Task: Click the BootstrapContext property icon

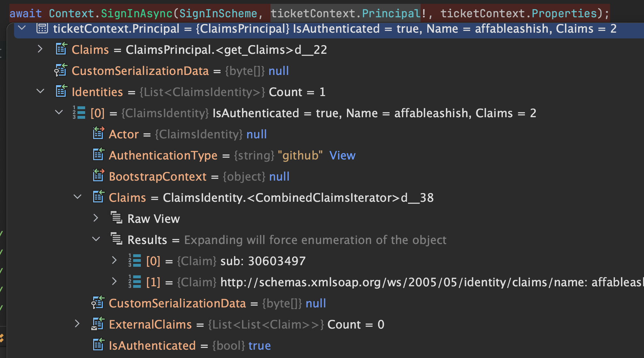Action: pyautogui.click(x=99, y=176)
